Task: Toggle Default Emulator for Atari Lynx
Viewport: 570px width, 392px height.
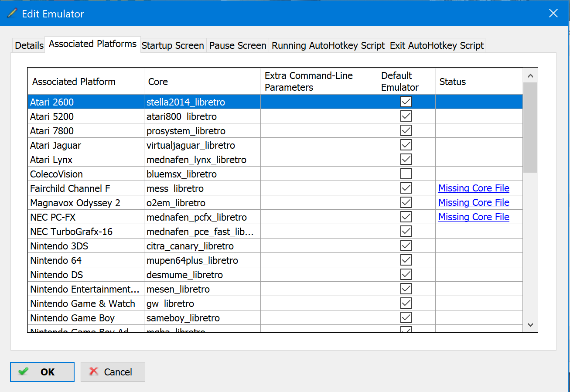Action: 406,160
